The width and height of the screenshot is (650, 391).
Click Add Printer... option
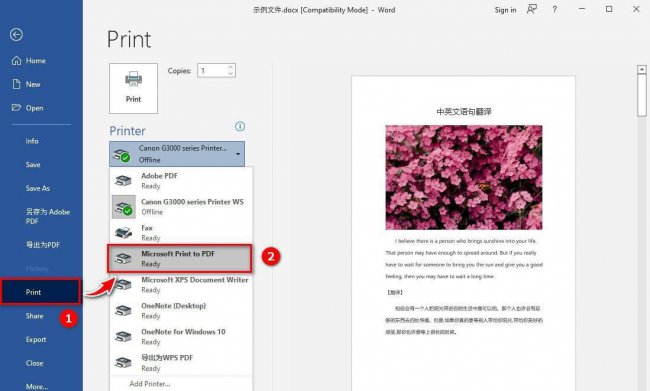click(x=150, y=384)
